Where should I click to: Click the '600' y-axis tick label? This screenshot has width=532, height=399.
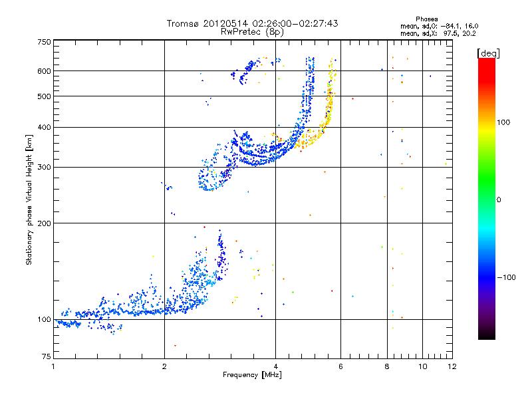(x=44, y=71)
